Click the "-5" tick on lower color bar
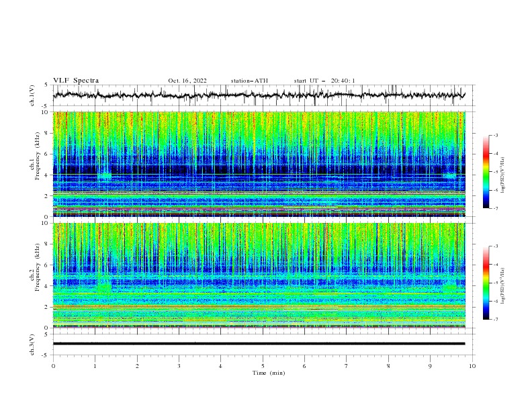Image resolution: width=532 pixels, height=411 pixels. coord(495,283)
